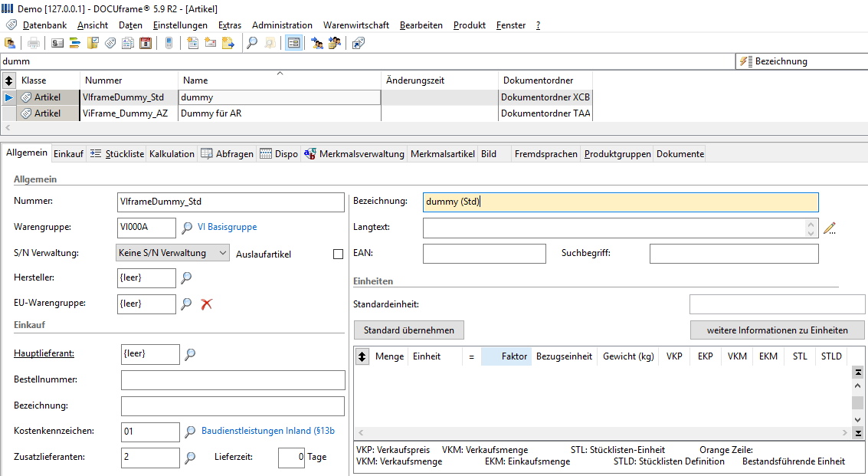Click the tag shortcut link toolbar icon
This screenshot has width=868, height=476.
(x=359, y=43)
